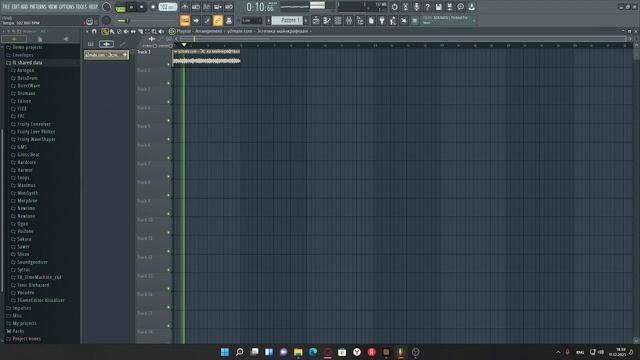This screenshot has width=640, height=360.
Task: Select the Mute tool in Playlist
Action: (x=126, y=31)
